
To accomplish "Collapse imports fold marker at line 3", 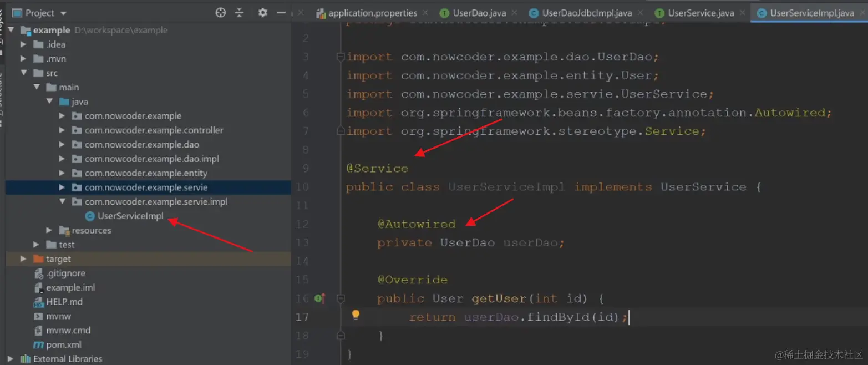I will click(341, 57).
